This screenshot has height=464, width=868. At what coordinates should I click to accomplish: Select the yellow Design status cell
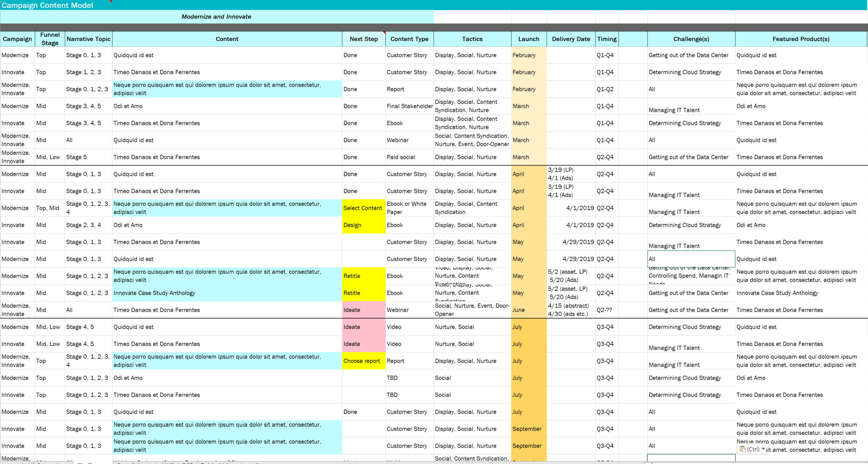(x=363, y=225)
